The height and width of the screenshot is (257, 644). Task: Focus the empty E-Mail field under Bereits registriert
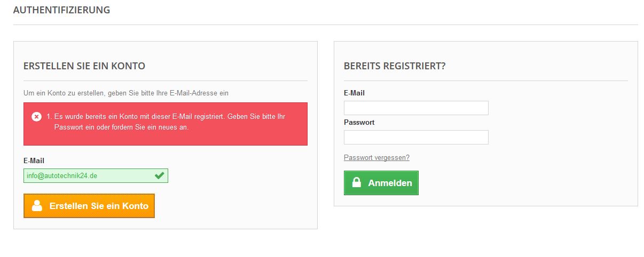coord(416,108)
